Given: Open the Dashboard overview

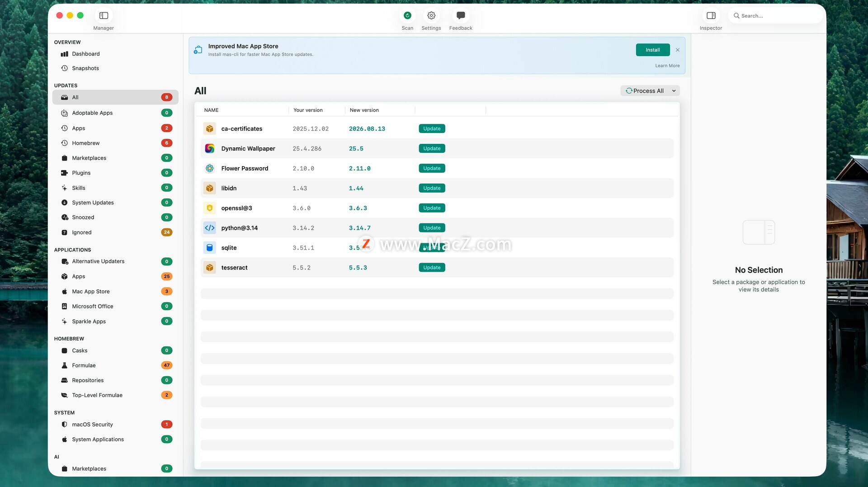Looking at the screenshot, I should point(115,54).
